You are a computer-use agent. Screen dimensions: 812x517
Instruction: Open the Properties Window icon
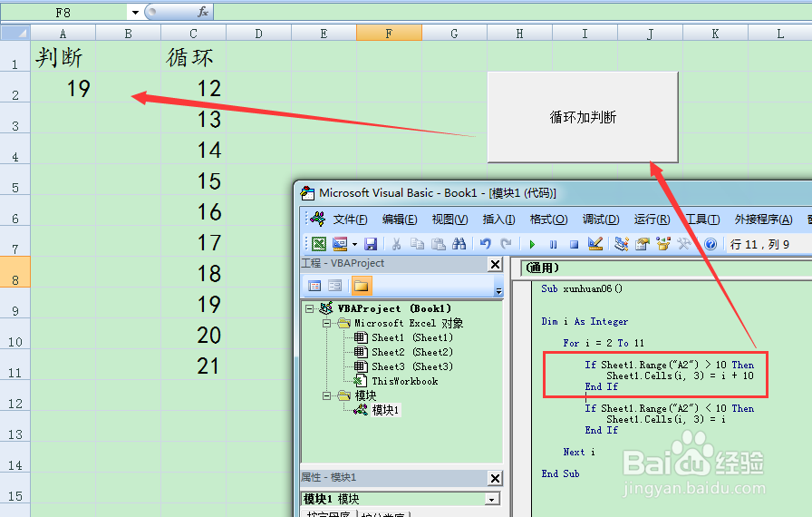point(643,243)
